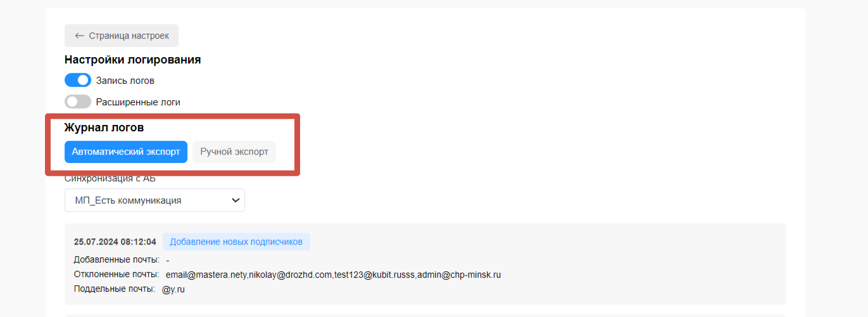Click the "Синхронизация с АБ" label
The width and height of the screenshot is (868, 317).
tap(110, 178)
